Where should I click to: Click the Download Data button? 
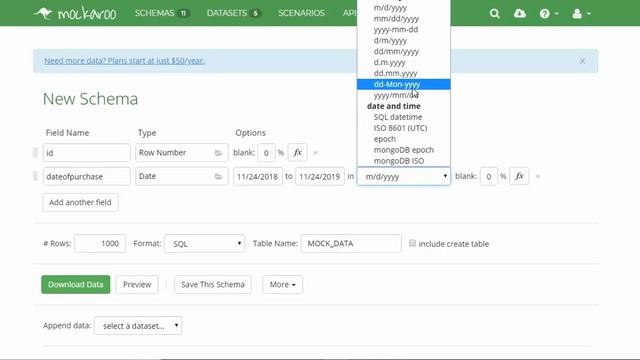coord(76,284)
